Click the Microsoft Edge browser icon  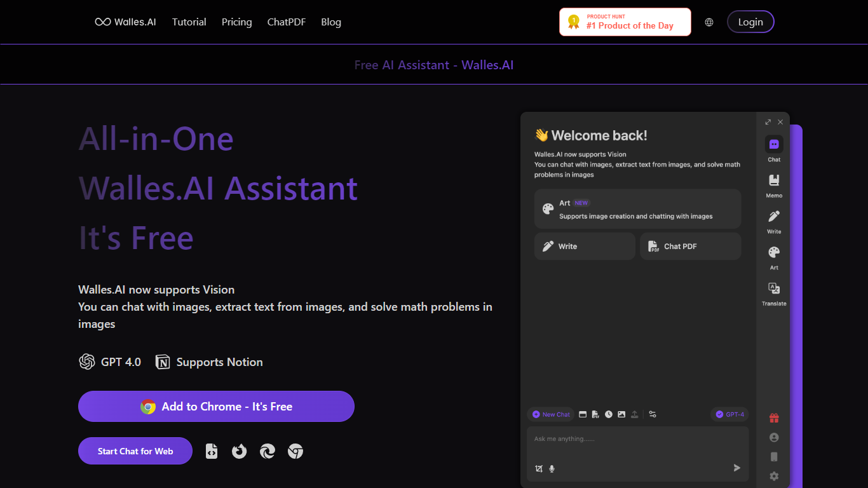tap(268, 451)
